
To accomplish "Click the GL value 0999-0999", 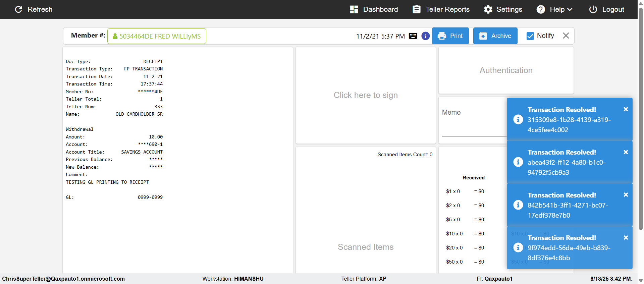I will tap(150, 197).
